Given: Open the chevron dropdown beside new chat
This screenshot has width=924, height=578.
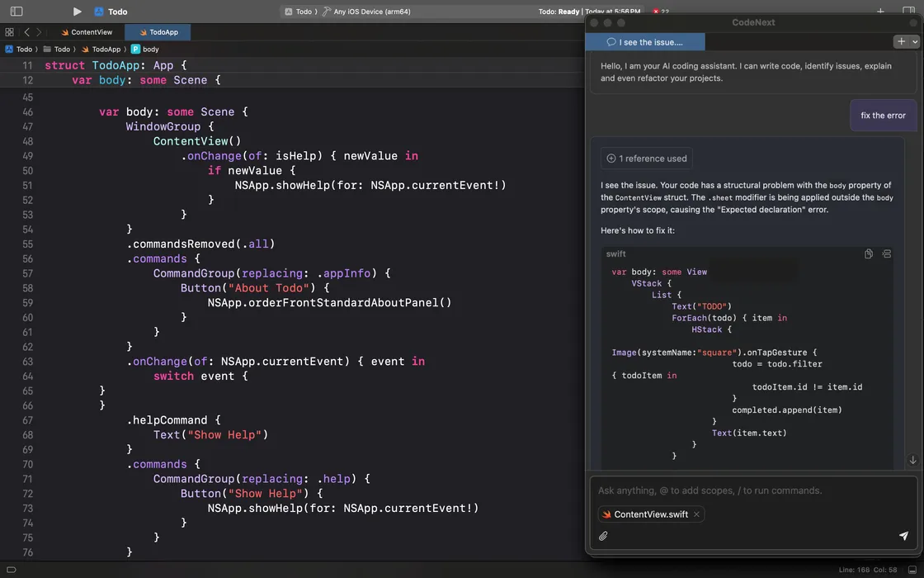Looking at the screenshot, I should [x=915, y=41].
